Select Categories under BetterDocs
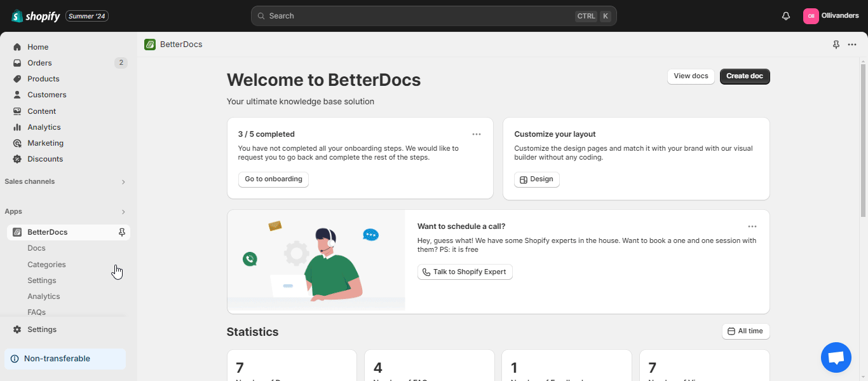The width and height of the screenshot is (868, 381). pos(46,264)
